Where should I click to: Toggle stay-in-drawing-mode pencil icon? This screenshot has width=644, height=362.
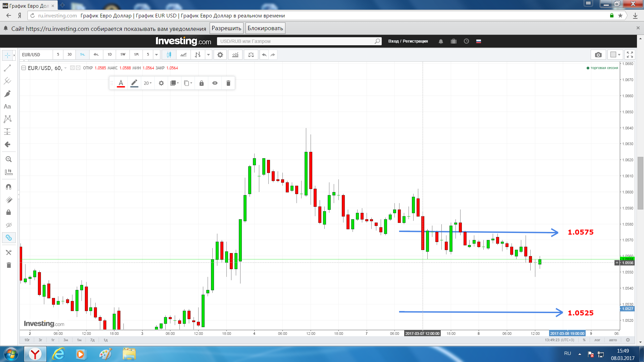click(x=9, y=200)
